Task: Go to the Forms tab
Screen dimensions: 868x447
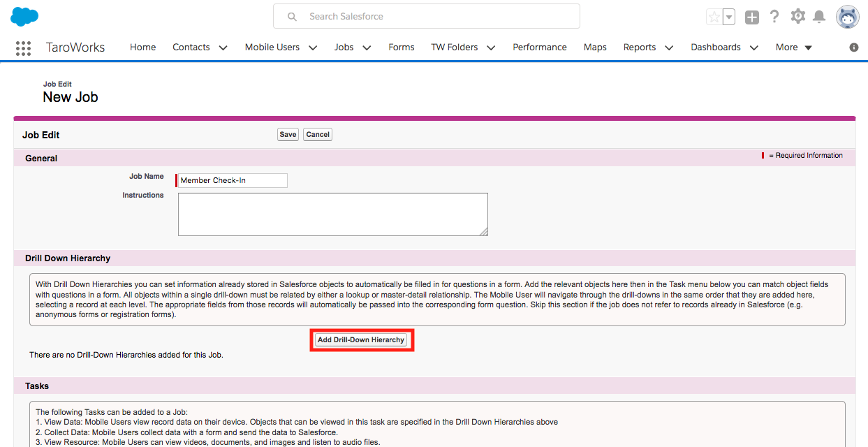Action: pos(402,47)
